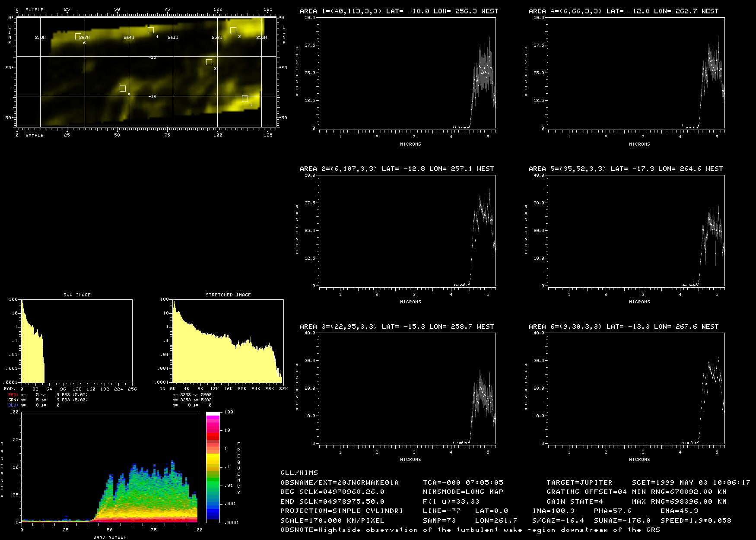Click the -18 latitude gridline label
Viewport: 756px width, 540px height.
coord(152,96)
